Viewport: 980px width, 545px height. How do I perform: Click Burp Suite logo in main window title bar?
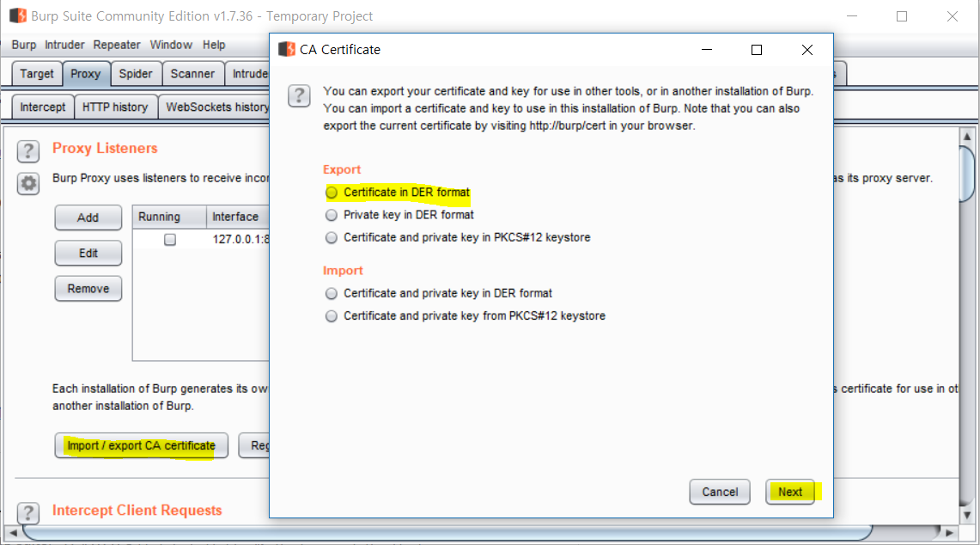18,15
